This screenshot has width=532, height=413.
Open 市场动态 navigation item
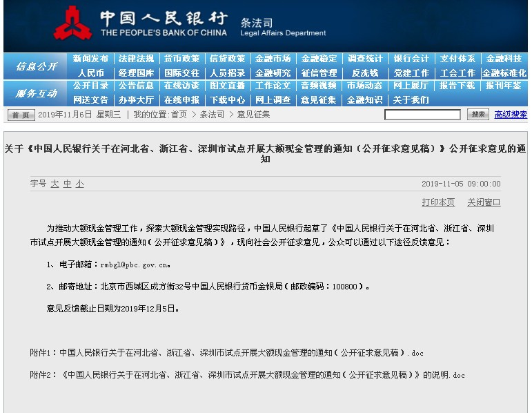(x=365, y=86)
